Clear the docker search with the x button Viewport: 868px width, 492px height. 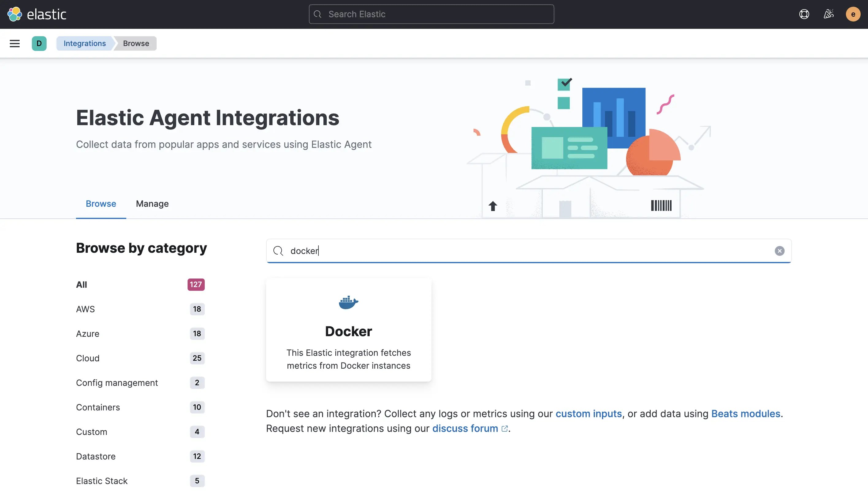tap(779, 251)
